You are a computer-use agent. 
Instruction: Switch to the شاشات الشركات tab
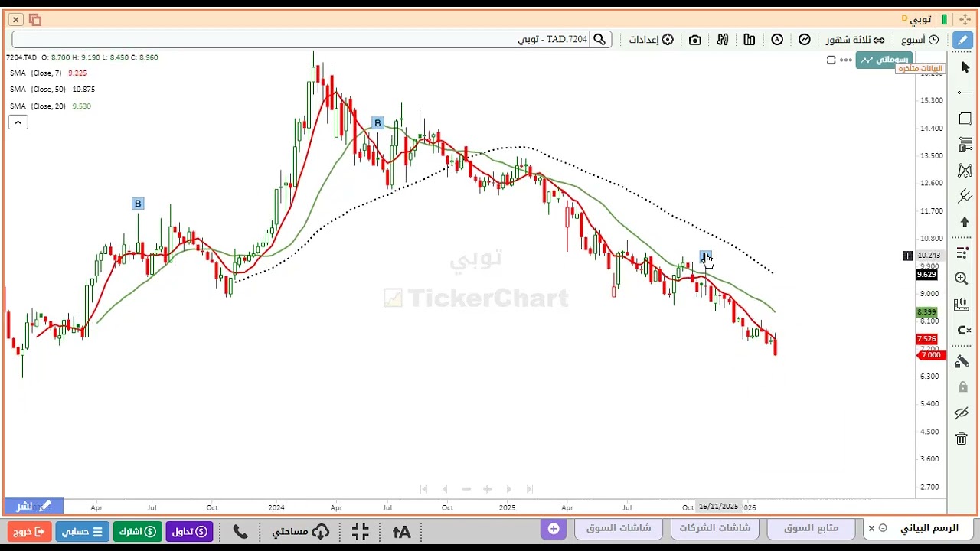click(715, 528)
